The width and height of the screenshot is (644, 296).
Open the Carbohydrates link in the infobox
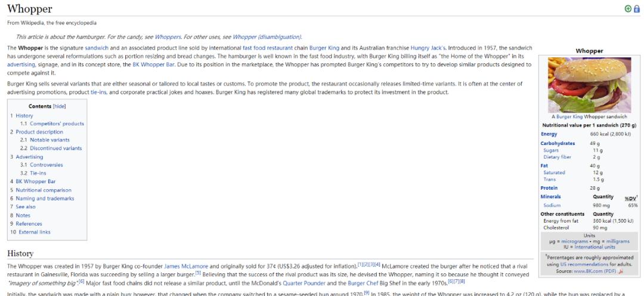558,143
